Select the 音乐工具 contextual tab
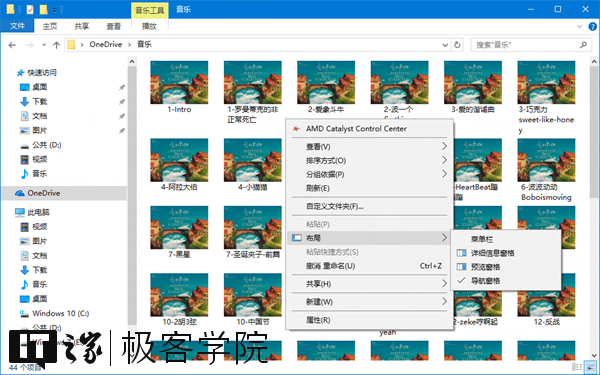 click(x=150, y=10)
